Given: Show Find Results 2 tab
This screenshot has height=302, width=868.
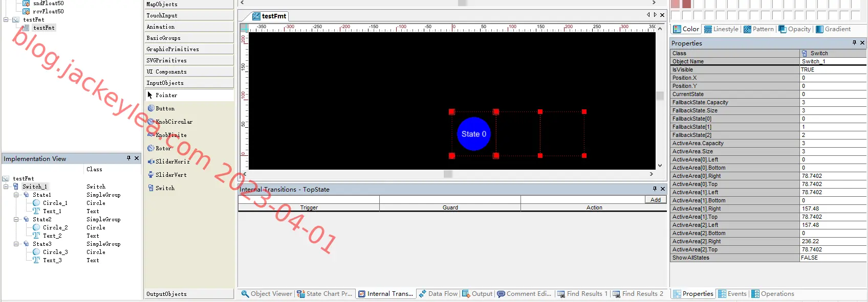Looking at the screenshot, I should pos(638,294).
